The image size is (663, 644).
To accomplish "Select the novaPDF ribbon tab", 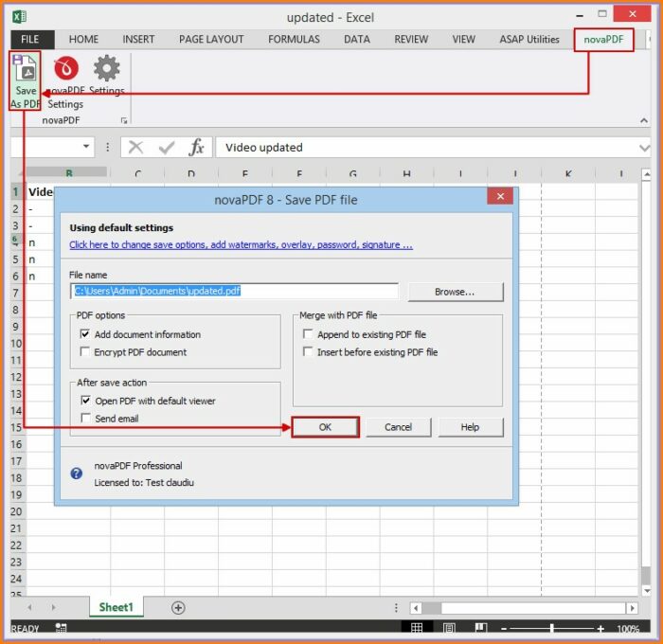I will [603, 40].
